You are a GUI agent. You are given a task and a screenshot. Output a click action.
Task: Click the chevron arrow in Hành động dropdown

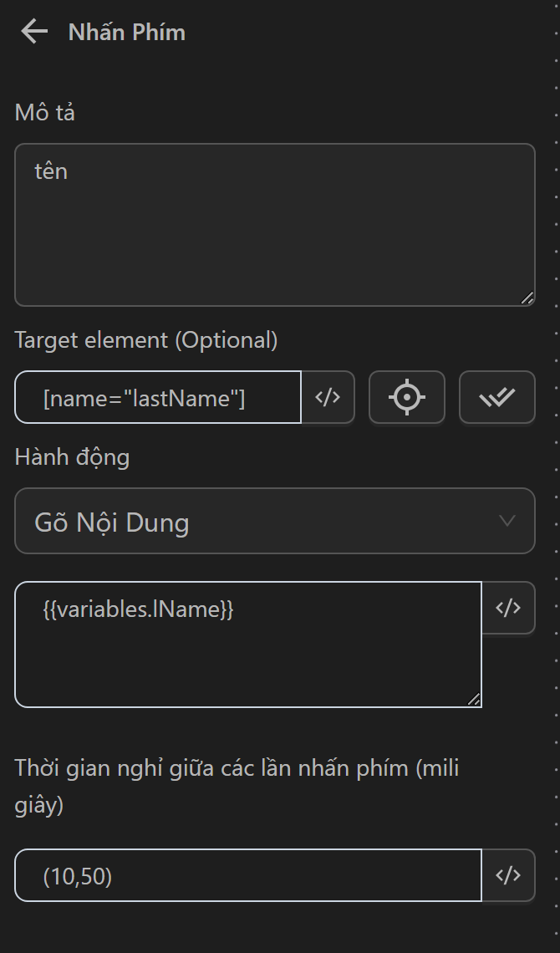pos(507,522)
